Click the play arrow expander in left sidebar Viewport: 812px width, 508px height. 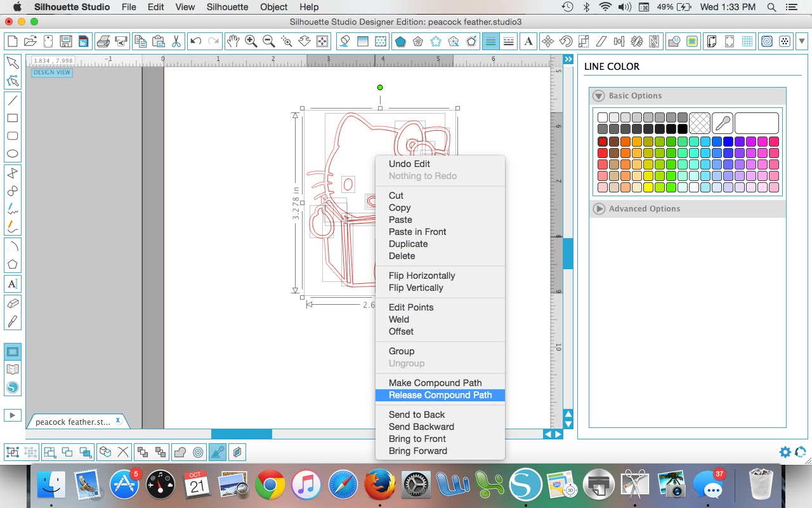(x=12, y=415)
